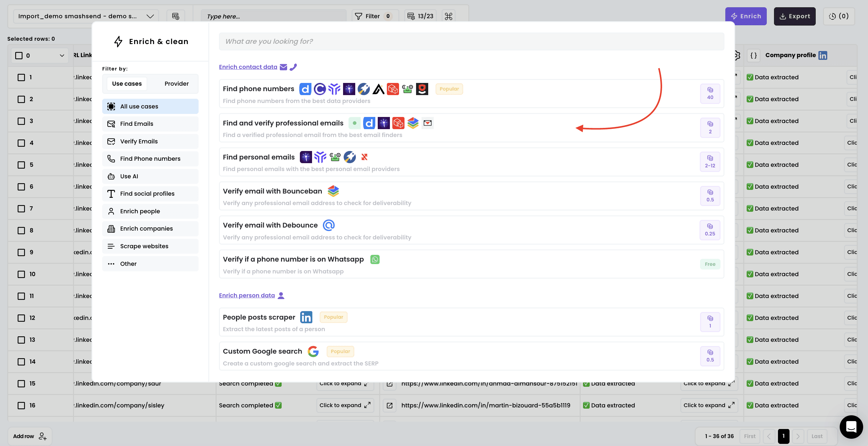Click the 40 credits badge on phone numbers
Viewport: 868px width, 446px height.
[710, 93]
